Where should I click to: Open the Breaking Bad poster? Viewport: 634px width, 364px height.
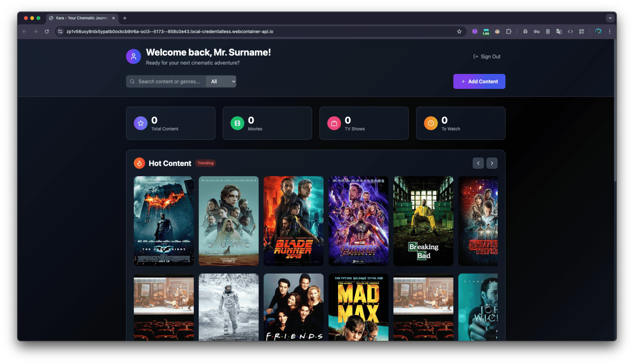423,221
